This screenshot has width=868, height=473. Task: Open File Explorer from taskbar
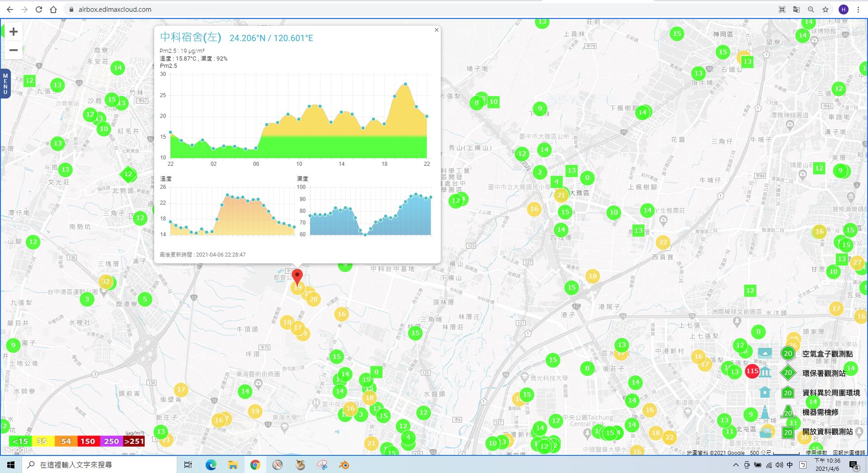click(x=233, y=465)
